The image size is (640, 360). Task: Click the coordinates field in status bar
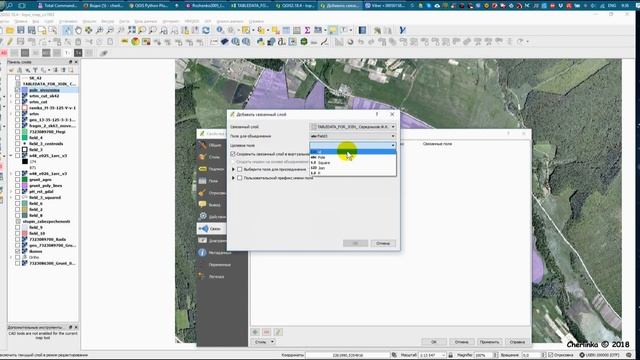[x=347, y=355]
